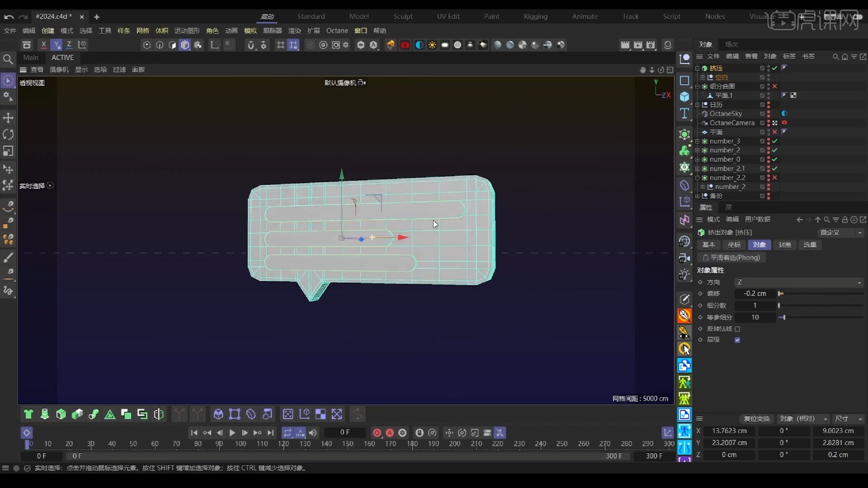Click the 复位变换 reset transform button
The image size is (868, 488).
[756, 419]
